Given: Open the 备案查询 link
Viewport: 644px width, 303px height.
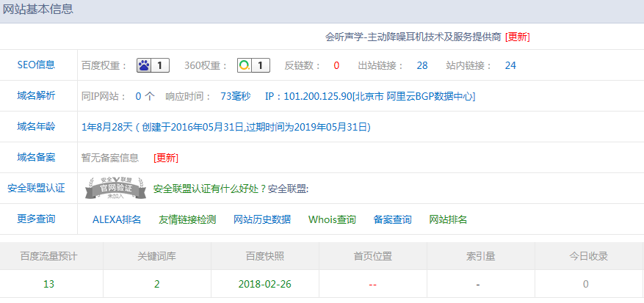Looking at the screenshot, I should (x=392, y=219).
